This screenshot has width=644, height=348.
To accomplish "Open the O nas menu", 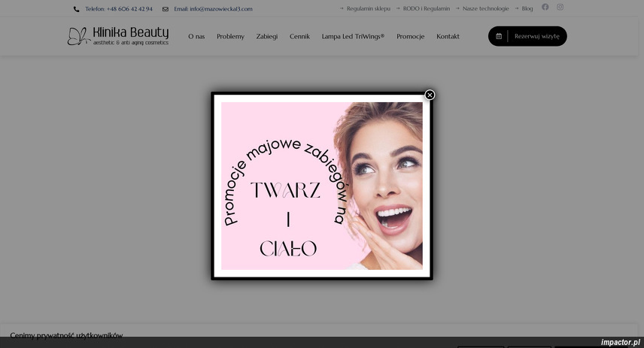I will 196,36.
